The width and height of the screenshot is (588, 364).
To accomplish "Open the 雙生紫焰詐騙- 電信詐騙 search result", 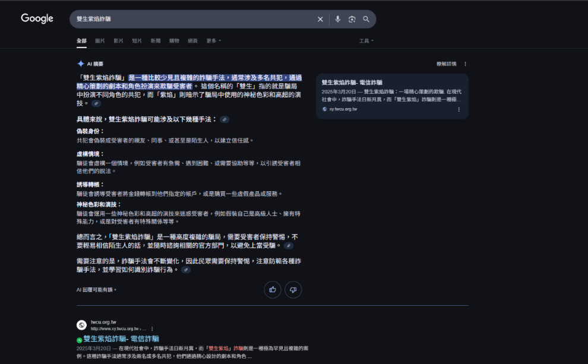I will coord(121,338).
